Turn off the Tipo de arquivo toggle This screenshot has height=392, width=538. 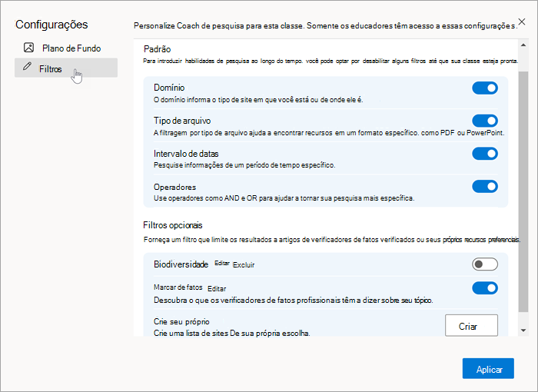(x=485, y=121)
